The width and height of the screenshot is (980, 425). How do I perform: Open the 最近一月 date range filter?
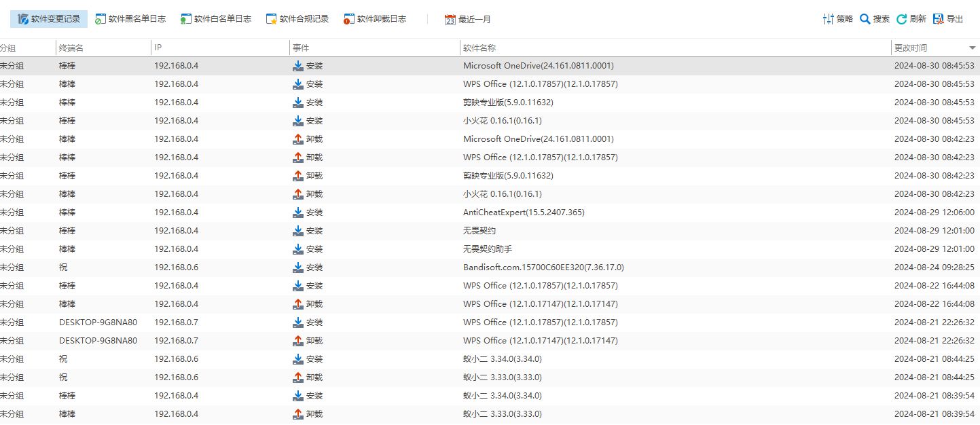click(468, 20)
